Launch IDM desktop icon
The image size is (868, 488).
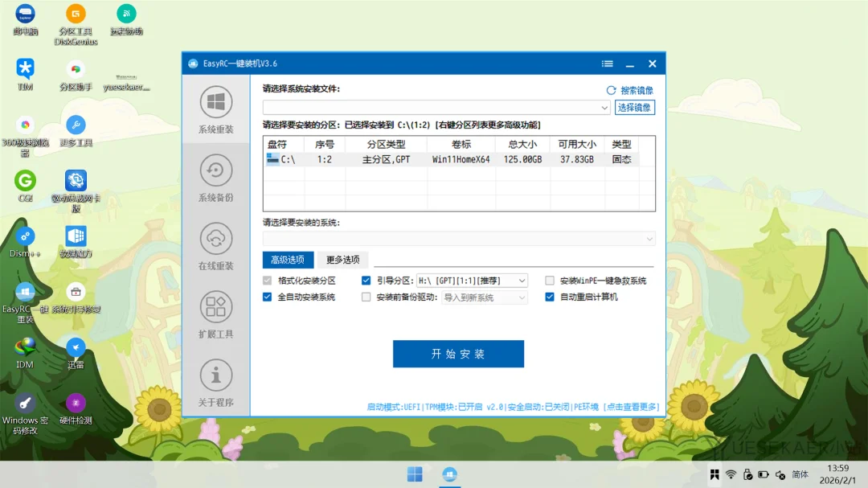tap(26, 354)
